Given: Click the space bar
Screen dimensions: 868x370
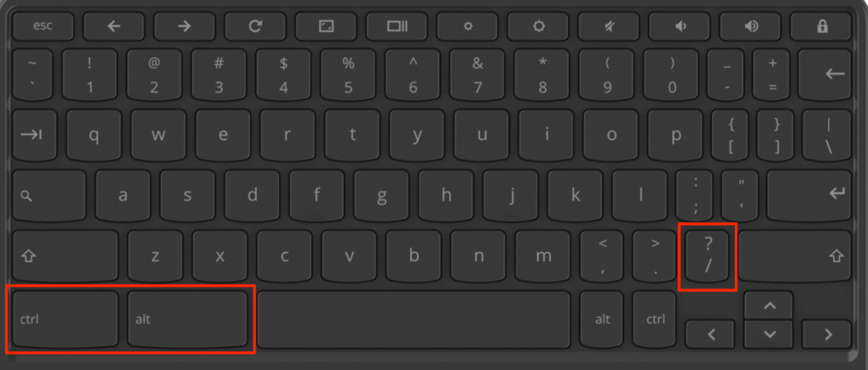Looking at the screenshot, I should 414,320.
